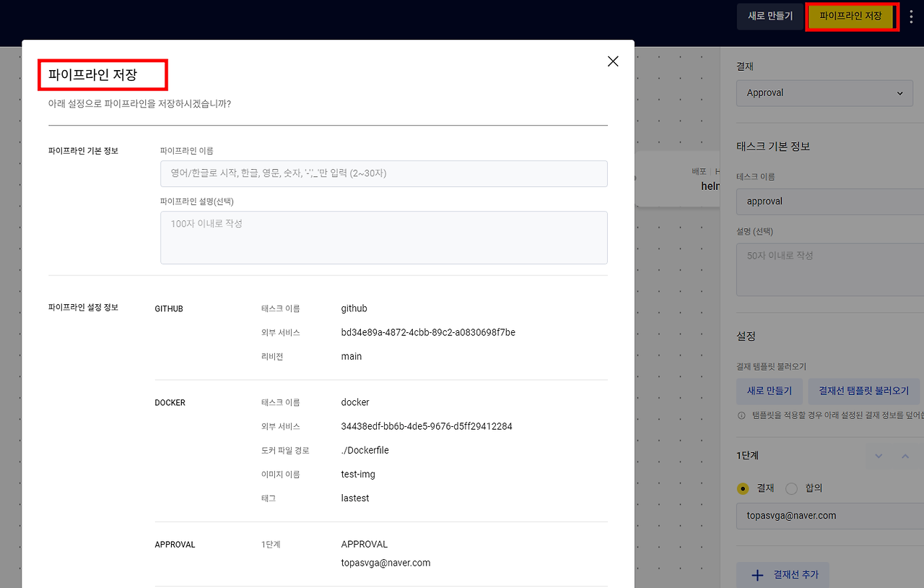This screenshot has width=924, height=588.
Task: Click the GITHUB section heading
Action: coord(169,308)
